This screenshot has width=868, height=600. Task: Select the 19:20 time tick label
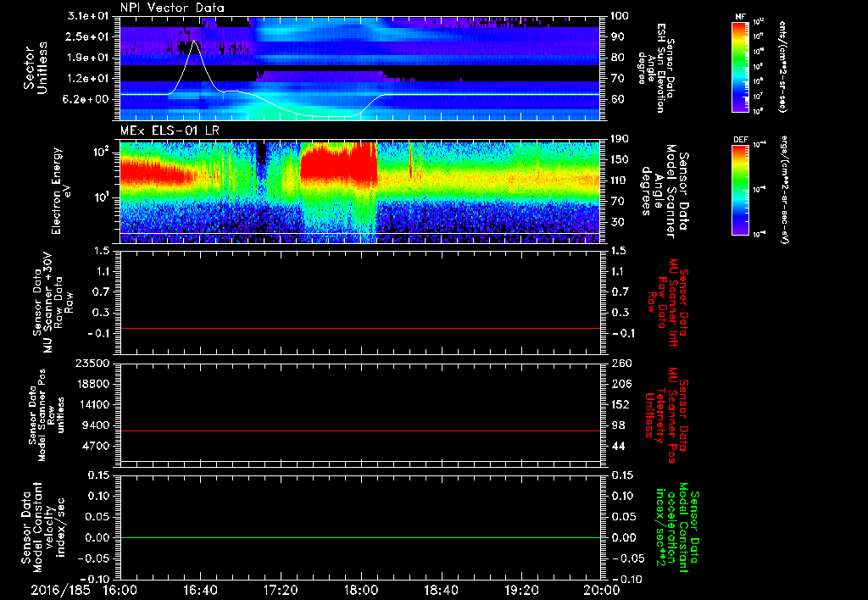click(x=521, y=590)
